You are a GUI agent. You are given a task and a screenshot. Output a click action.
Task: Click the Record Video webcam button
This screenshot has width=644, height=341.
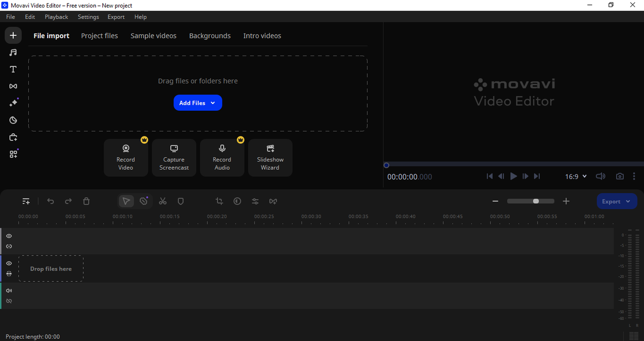[126, 157]
